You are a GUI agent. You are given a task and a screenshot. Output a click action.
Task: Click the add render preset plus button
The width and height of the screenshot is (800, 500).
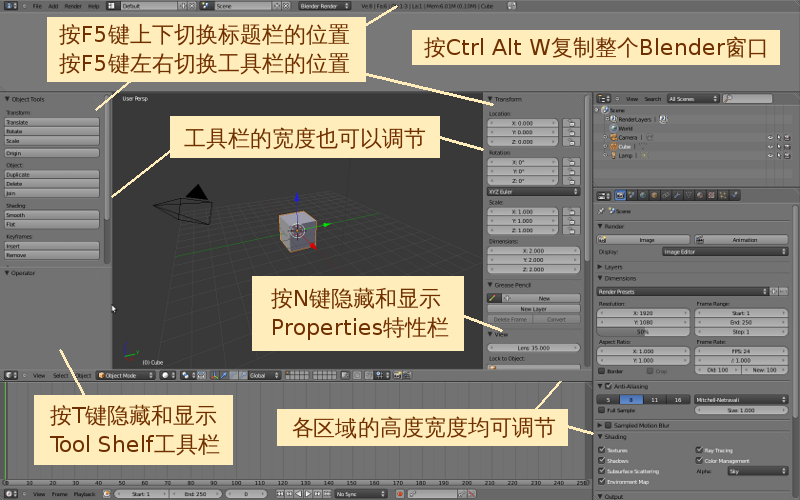pos(774,291)
